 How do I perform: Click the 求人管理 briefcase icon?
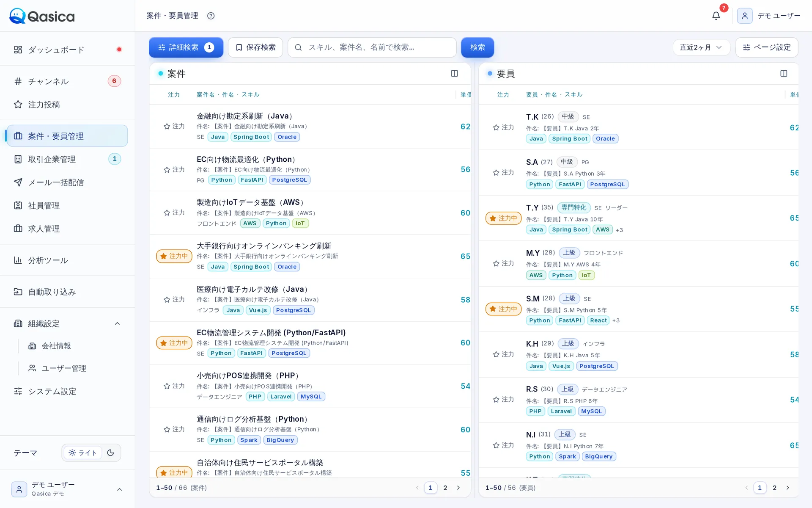(x=18, y=229)
